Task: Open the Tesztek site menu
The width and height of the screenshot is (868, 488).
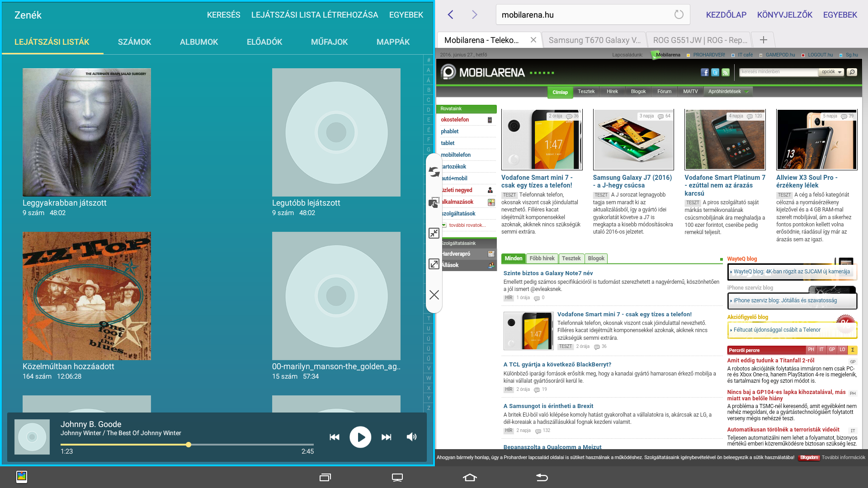Action: [x=586, y=92]
